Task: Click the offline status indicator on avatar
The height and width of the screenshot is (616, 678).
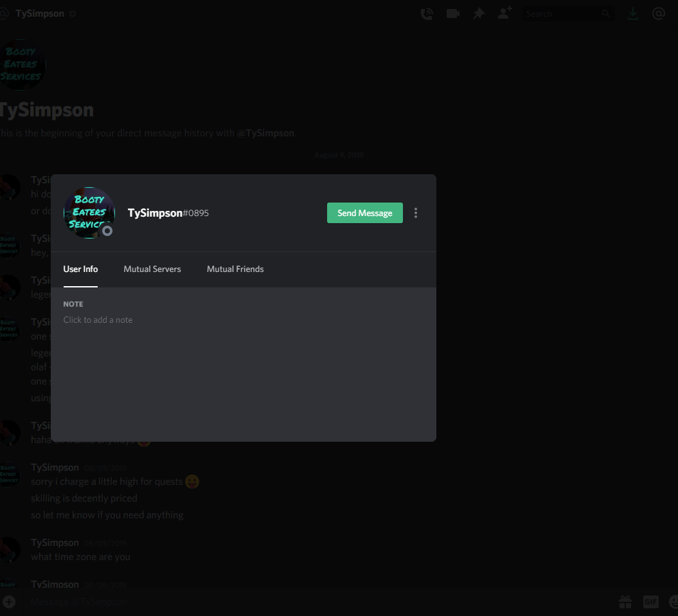Action: pos(107,231)
